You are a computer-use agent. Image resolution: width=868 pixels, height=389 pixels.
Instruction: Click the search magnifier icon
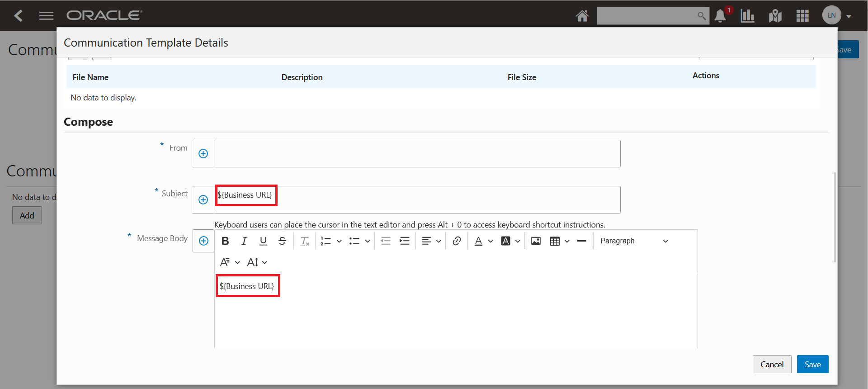pos(701,16)
